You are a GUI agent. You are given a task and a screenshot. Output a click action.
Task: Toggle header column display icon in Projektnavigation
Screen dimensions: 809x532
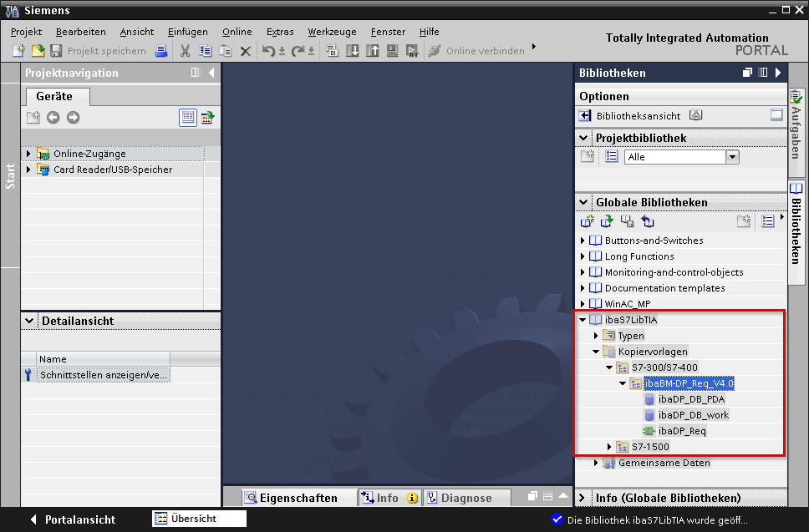pos(207,118)
